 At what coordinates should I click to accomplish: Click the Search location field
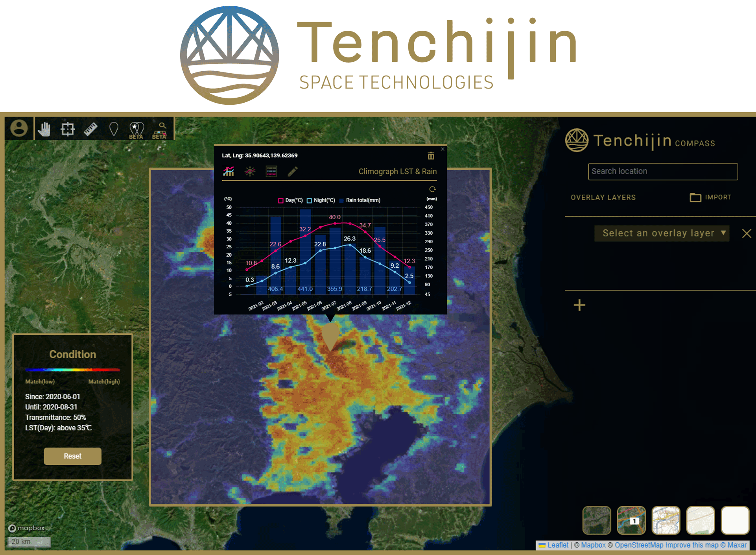pos(663,171)
